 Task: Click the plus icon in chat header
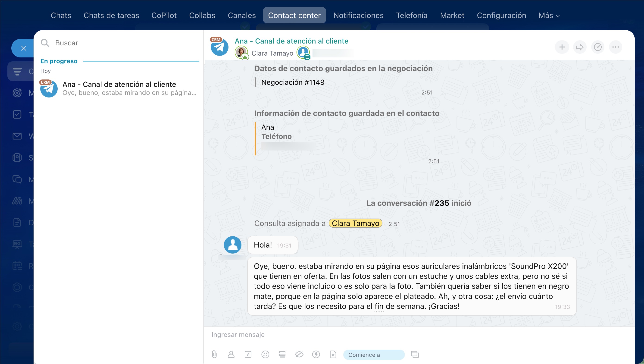click(x=562, y=47)
